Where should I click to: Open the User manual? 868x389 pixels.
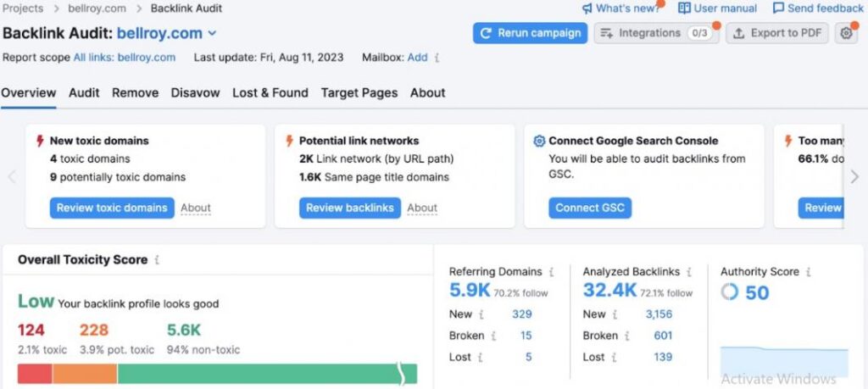click(x=717, y=8)
